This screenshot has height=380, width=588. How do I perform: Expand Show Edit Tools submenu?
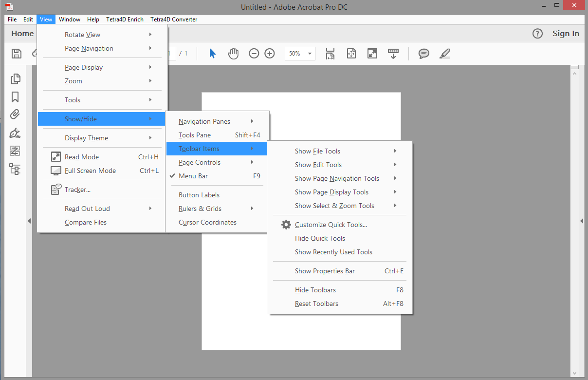click(340, 165)
